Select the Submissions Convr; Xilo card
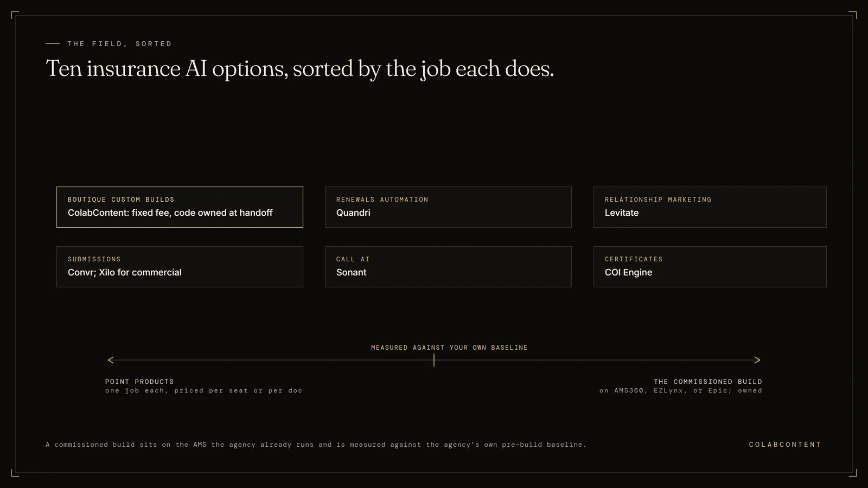Viewport: 868px width, 488px height. pyautogui.click(x=180, y=267)
